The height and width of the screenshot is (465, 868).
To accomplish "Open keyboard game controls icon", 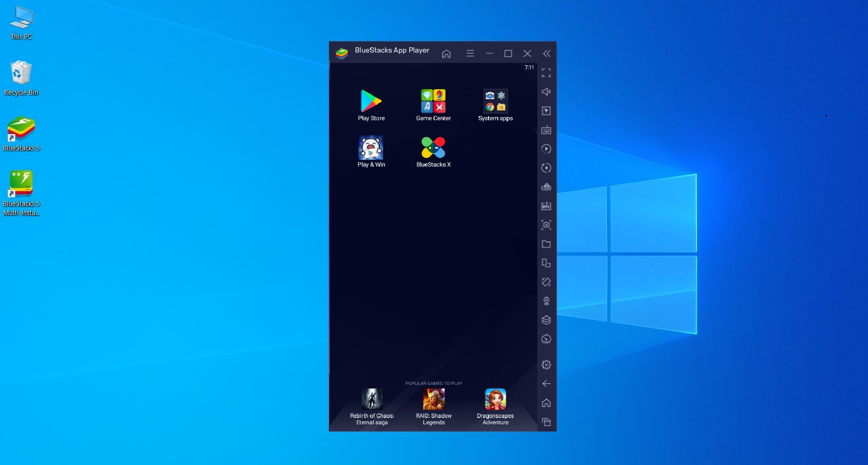I will (x=546, y=130).
